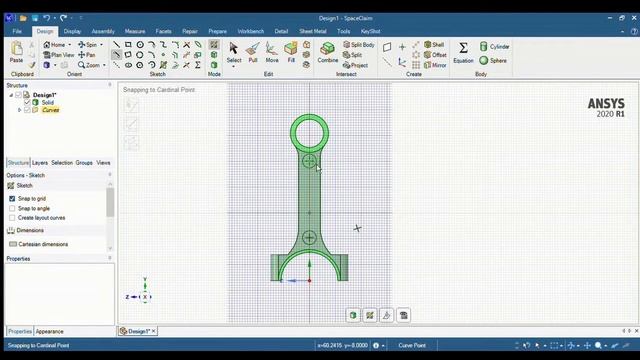Screen dimensions: 640x360
Task: Open the File menu
Action: (x=17, y=31)
